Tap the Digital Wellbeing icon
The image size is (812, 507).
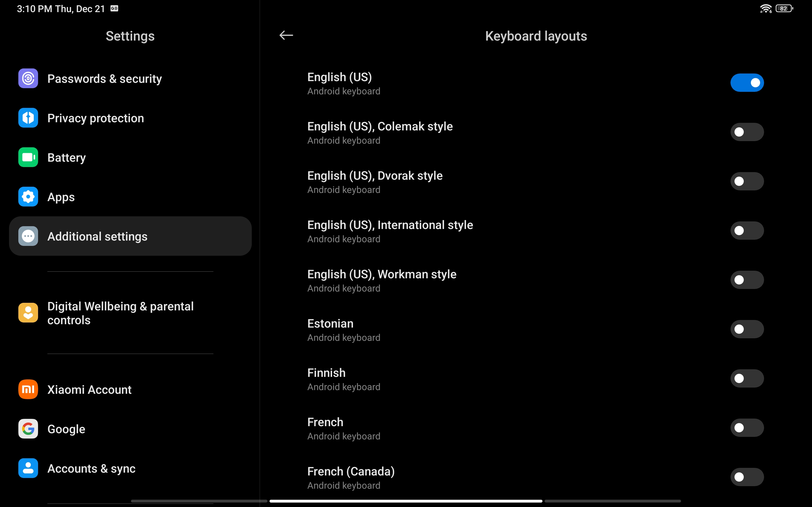[28, 313]
